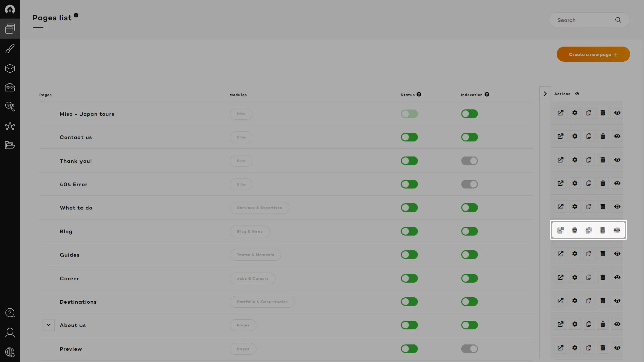Open settings gear for Thank you! page
644x362 pixels.
coord(575,160)
